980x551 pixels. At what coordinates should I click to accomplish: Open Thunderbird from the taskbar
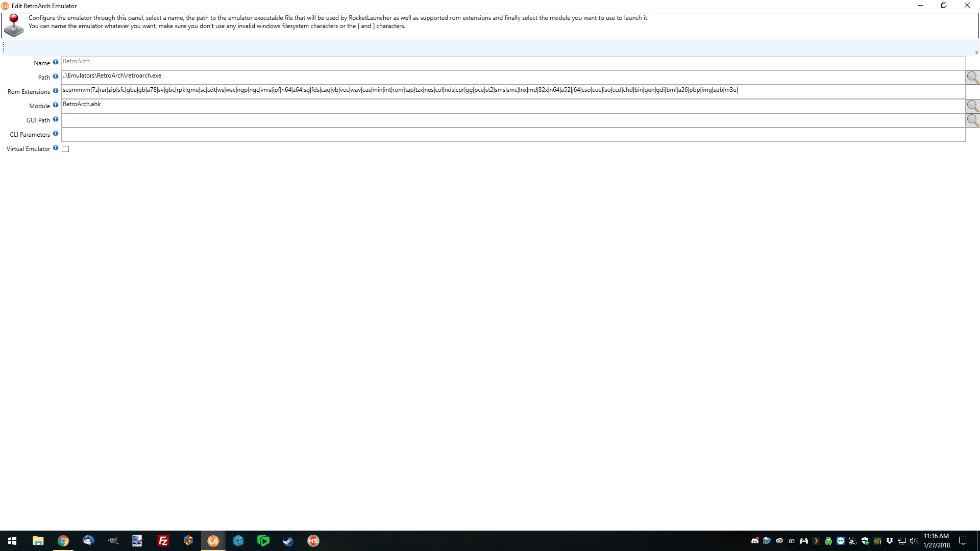pyautogui.click(x=88, y=541)
